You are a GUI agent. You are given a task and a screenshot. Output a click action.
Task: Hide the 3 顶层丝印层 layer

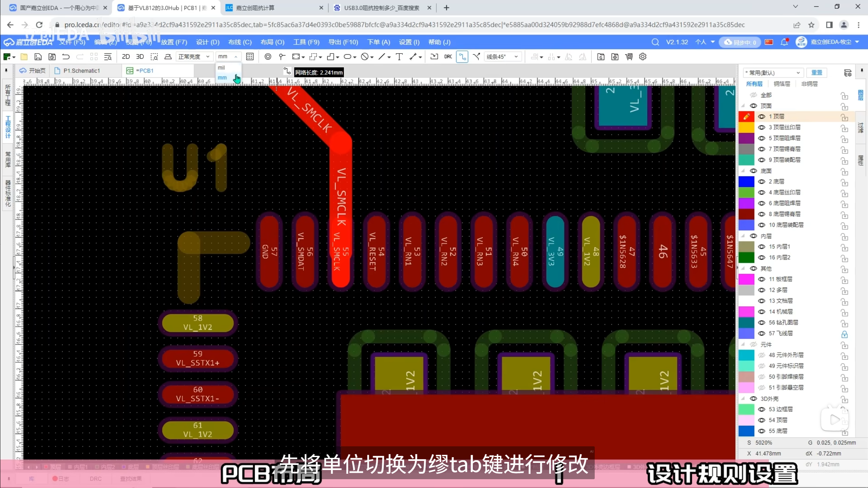click(762, 127)
